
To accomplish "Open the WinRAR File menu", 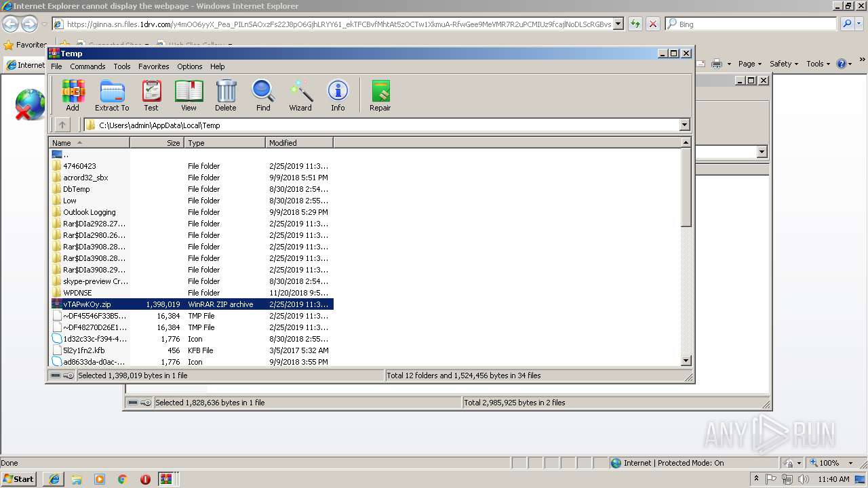I will coord(56,66).
